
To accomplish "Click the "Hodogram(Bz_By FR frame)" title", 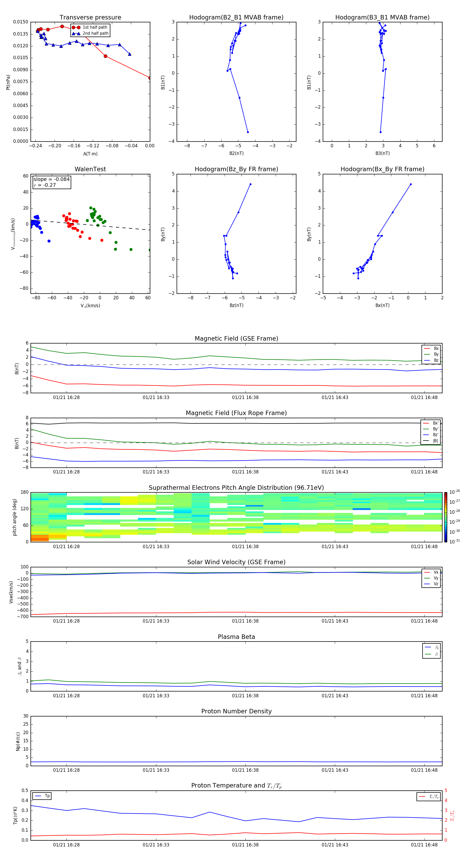I will coord(236,169).
